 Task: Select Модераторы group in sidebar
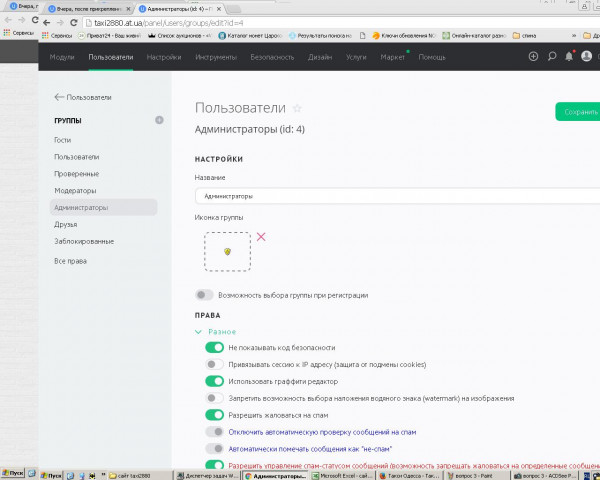tap(75, 190)
